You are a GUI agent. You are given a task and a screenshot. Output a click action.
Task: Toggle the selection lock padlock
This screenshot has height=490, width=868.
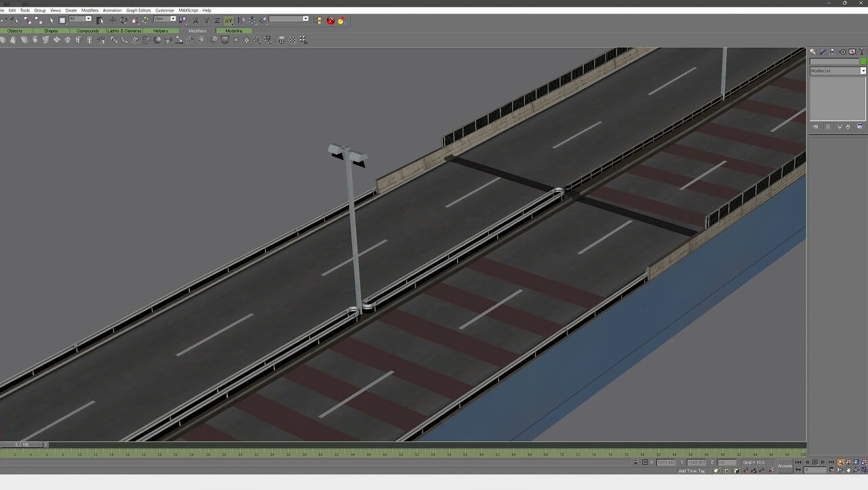click(635, 462)
